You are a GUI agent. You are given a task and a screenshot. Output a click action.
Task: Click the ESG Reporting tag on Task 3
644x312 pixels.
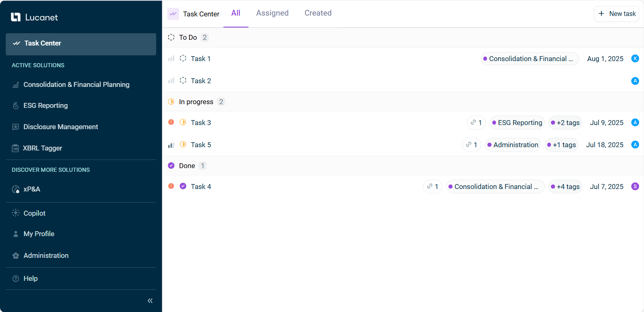coord(517,123)
